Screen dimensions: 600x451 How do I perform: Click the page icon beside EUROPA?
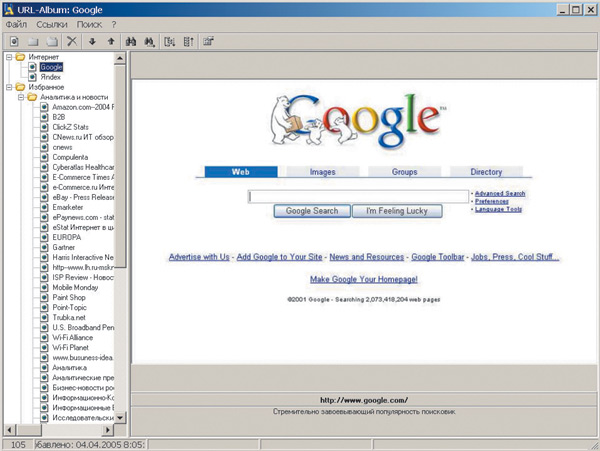tap(45, 237)
